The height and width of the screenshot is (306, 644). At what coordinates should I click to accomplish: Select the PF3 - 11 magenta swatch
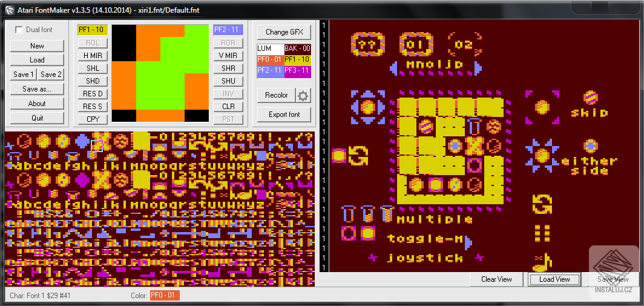[297, 70]
